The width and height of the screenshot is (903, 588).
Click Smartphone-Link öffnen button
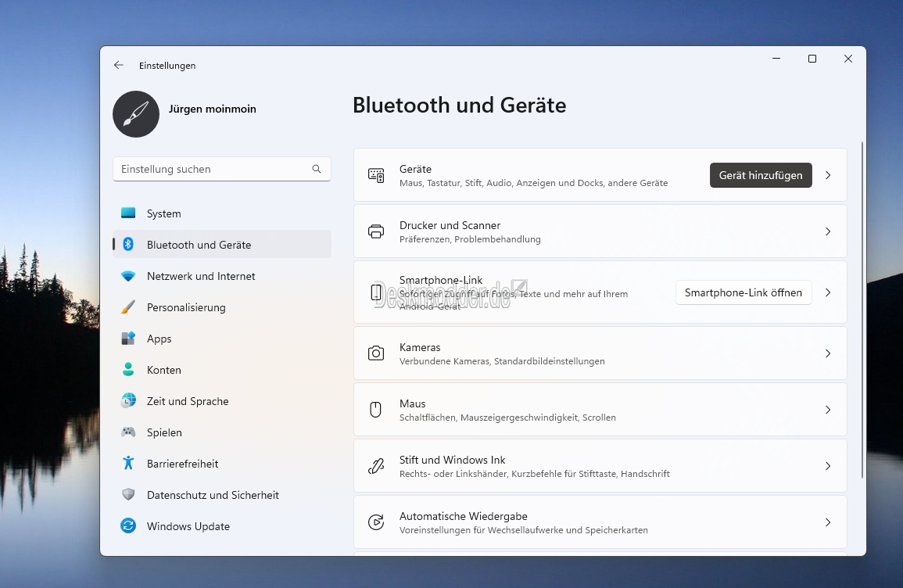(x=744, y=292)
